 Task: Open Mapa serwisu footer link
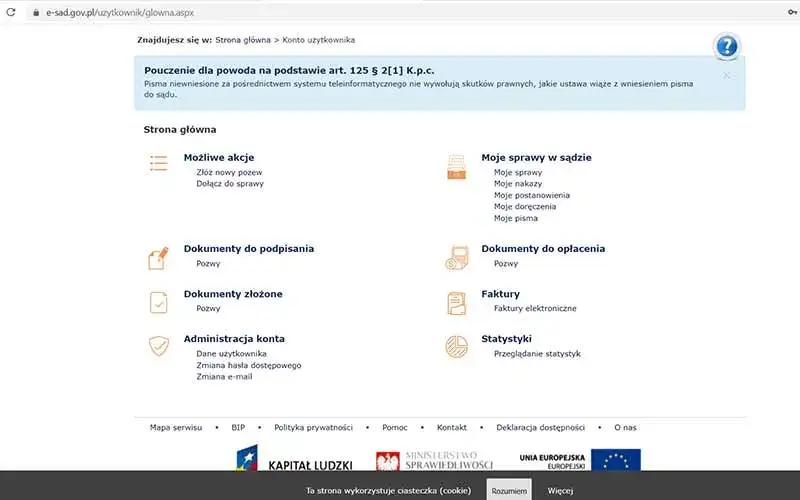[x=176, y=428]
